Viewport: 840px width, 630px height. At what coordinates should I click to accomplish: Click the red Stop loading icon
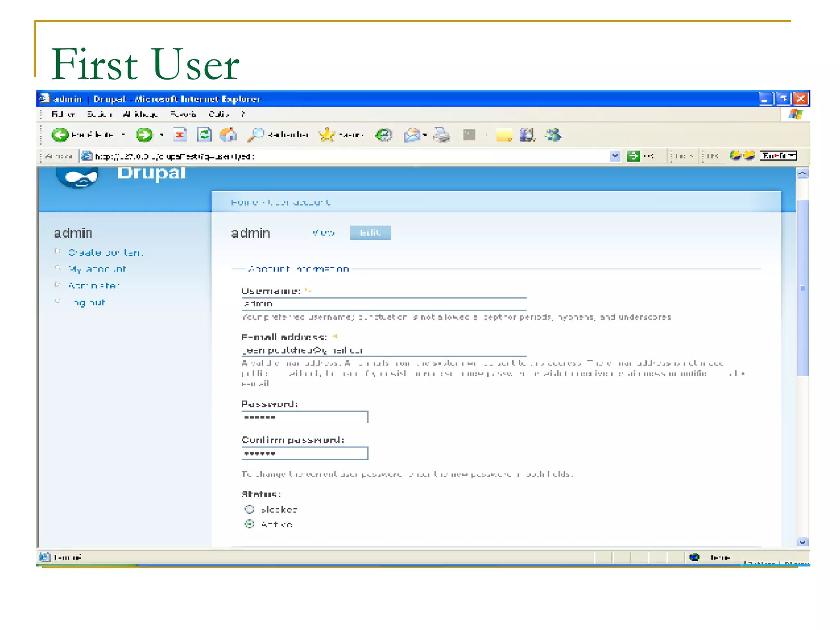pyautogui.click(x=180, y=135)
